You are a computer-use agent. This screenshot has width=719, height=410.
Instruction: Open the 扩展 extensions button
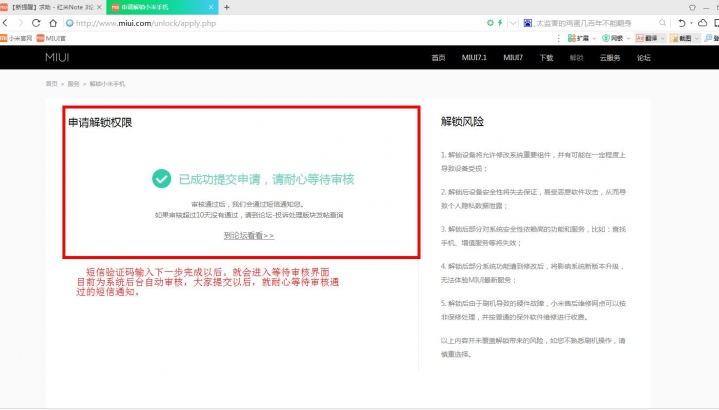(x=578, y=38)
